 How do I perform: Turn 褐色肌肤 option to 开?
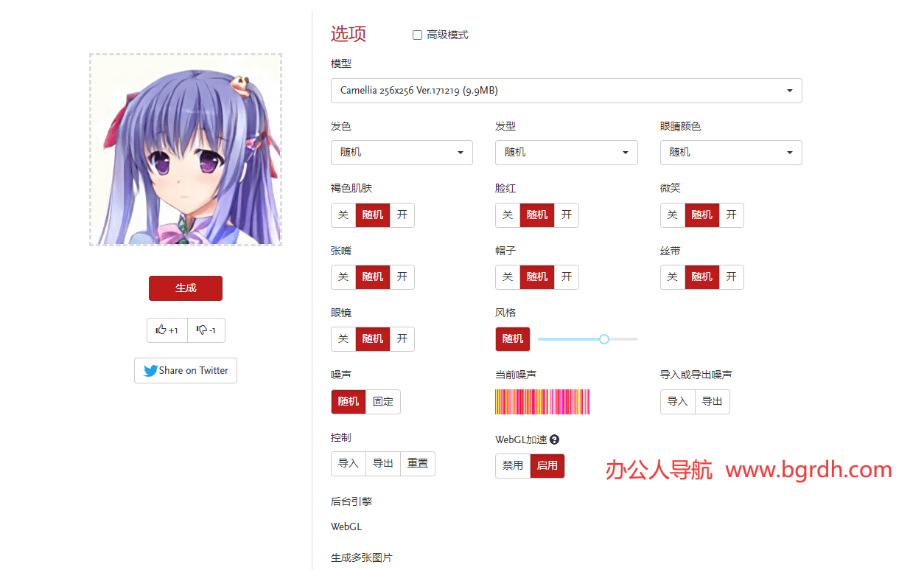[x=402, y=215]
